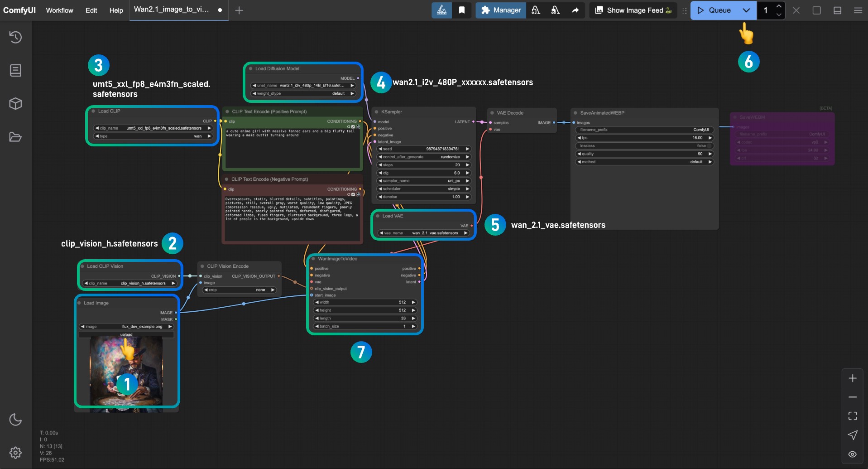Collapse the WanImageToVideo node dot

point(313,259)
